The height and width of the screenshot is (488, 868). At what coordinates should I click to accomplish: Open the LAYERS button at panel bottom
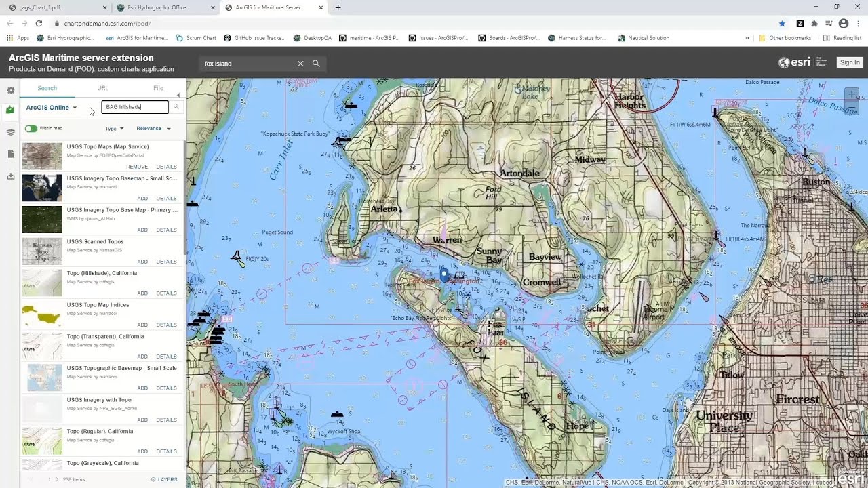point(163,479)
